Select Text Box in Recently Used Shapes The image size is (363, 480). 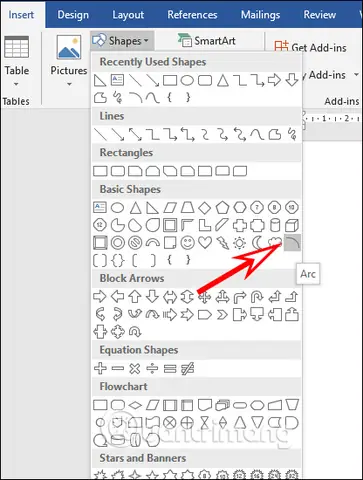coord(117,80)
